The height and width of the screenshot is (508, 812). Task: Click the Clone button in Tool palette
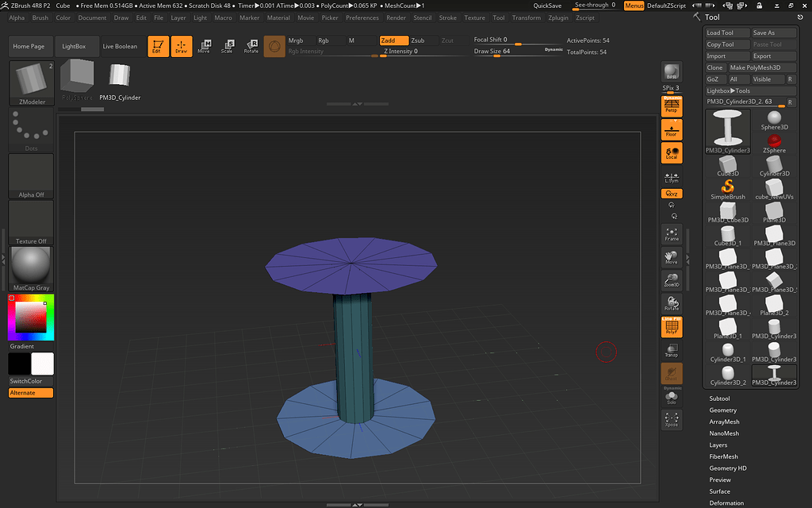point(714,67)
